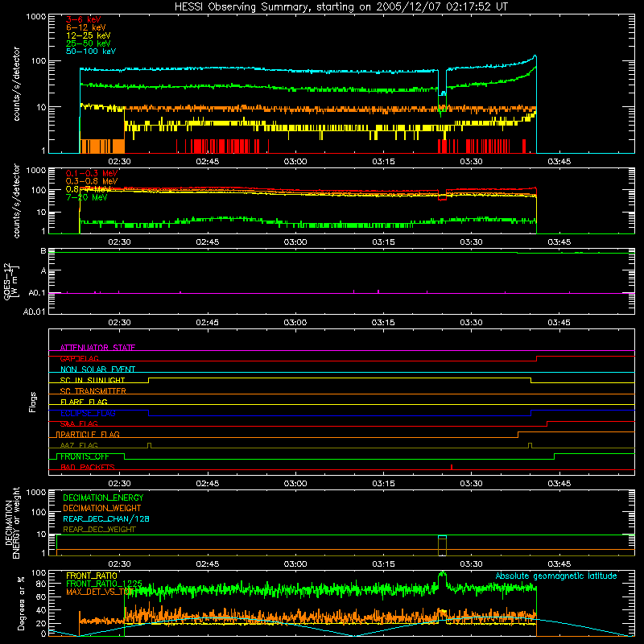
Task: Click the yellow FRONT_RATIO legend label
Action: 92,576
